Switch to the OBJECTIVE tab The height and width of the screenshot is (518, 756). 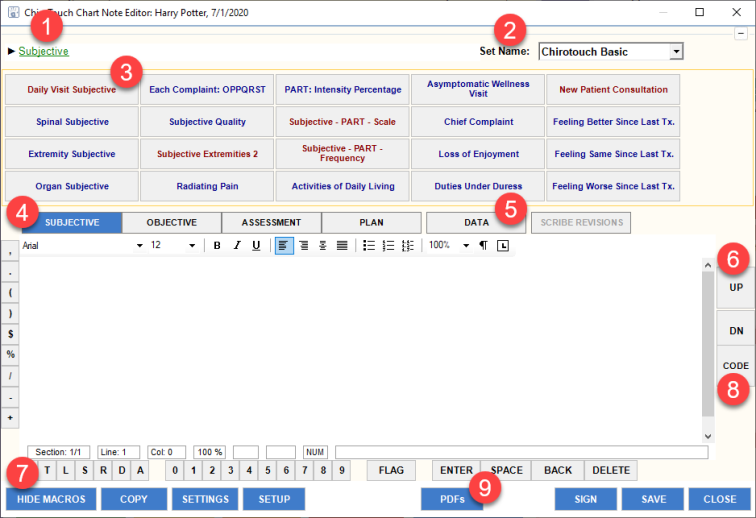[172, 223]
